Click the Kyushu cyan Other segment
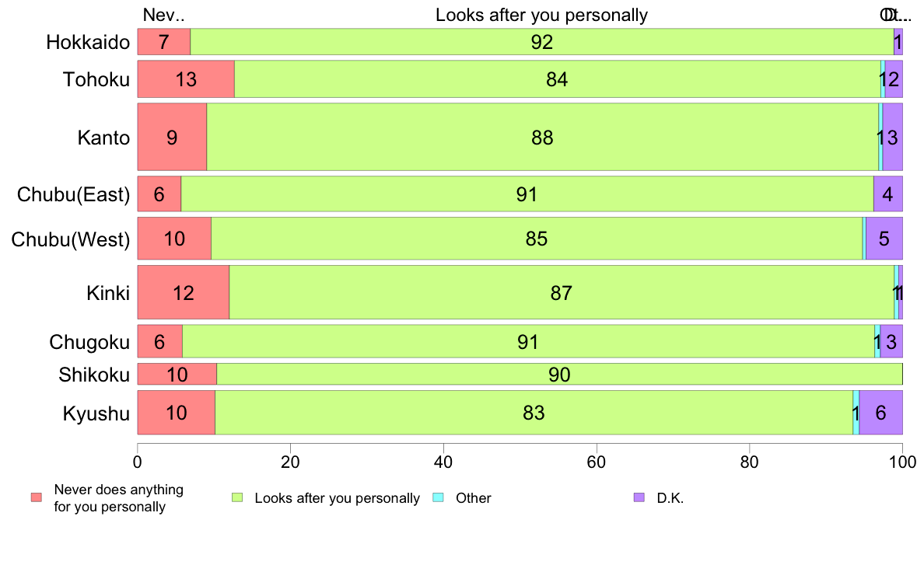This screenshot has height=572, width=924. pos(856,413)
